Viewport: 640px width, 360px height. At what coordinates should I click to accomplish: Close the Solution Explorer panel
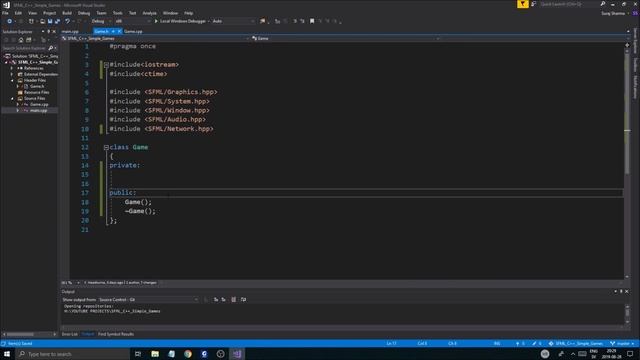(54, 31)
